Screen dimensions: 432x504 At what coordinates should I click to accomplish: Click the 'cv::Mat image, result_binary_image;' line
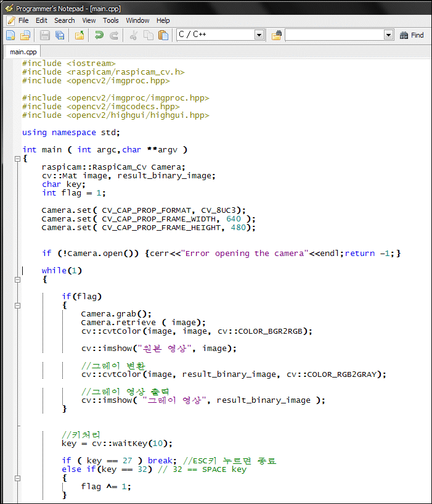pyautogui.click(x=128, y=175)
